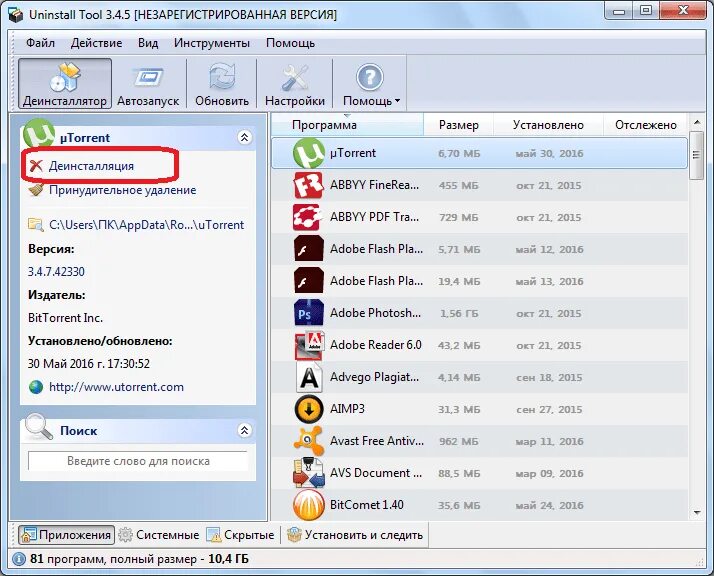Screen dimensions: 714x576
Task: Select the Adobe Reader 6.0 icon
Action: click(309, 345)
